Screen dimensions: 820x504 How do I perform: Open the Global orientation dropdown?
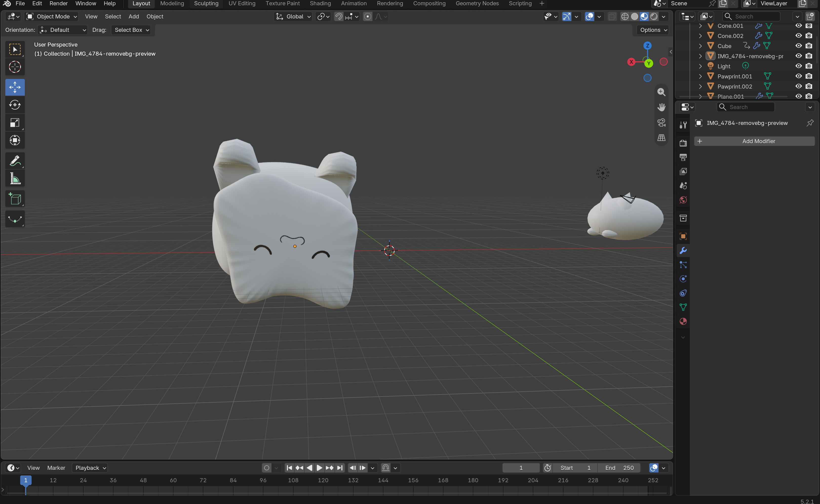point(293,16)
